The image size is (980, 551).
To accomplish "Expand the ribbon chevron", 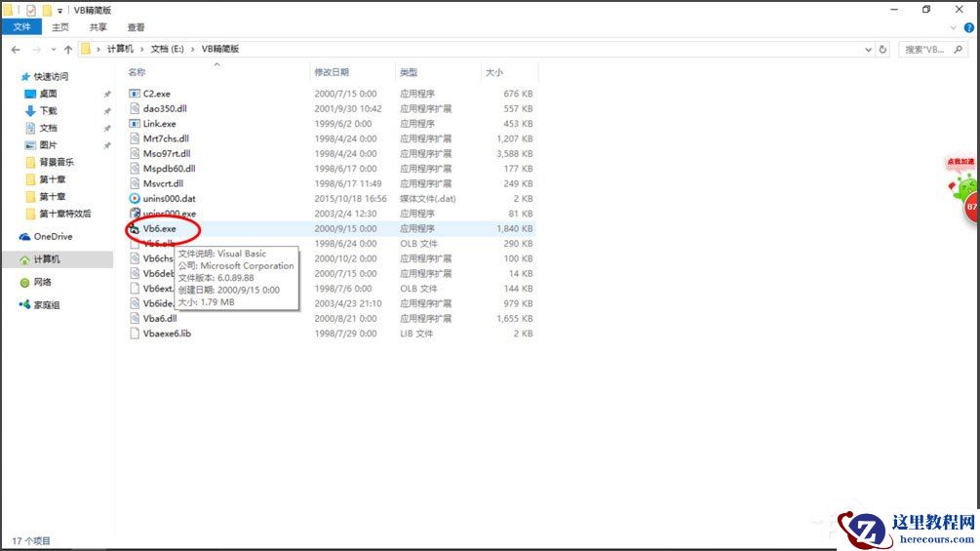I will (x=953, y=27).
